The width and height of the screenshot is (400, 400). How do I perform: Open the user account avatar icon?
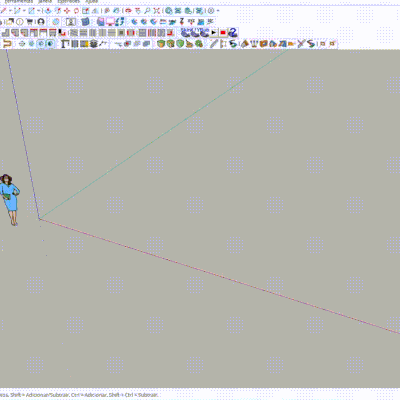[41, 22]
